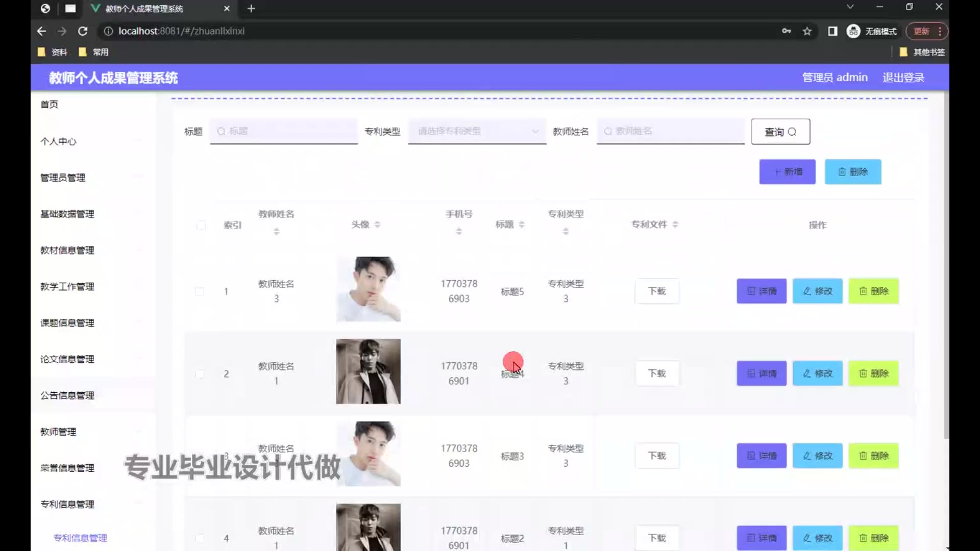
Task: Sort by 手机号 column sort arrows
Action: pyautogui.click(x=459, y=232)
